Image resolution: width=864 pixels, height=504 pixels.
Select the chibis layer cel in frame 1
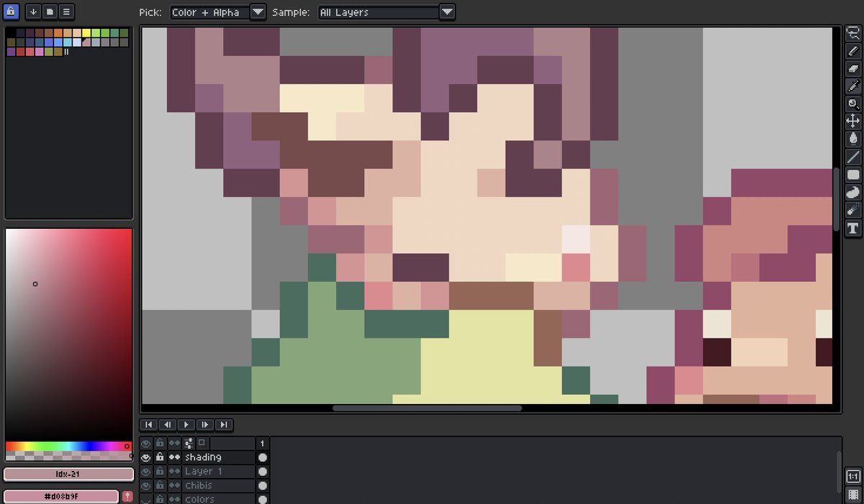tap(263, 485)
